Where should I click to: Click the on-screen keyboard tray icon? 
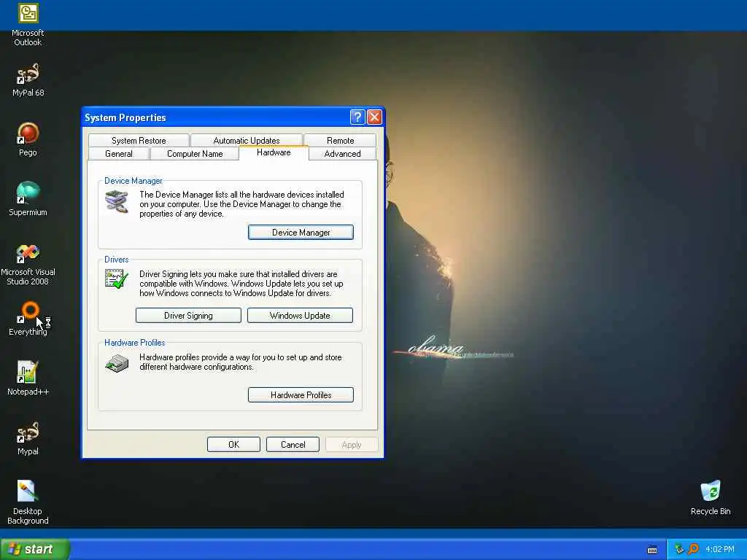pos(652,550)
